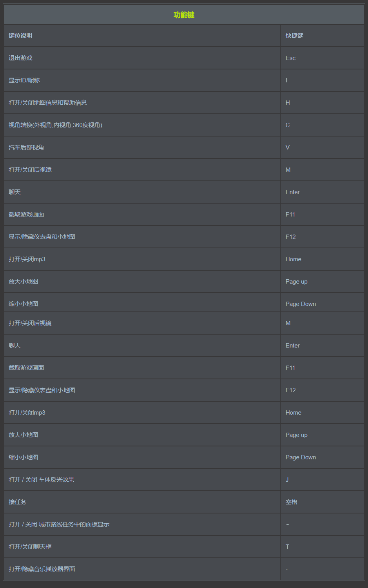Image resolution: width=368 pixels, height=588 pixels.
Task: Click the 打开/关闭聊天框 row label
Action: tap(30, 547)
